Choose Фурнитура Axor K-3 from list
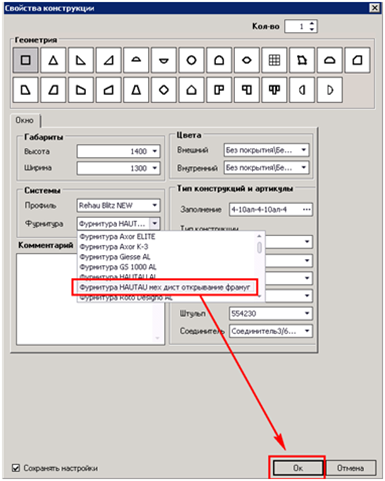Image resolution: width=385 pixels, height=481 pixels. (114, 247)
